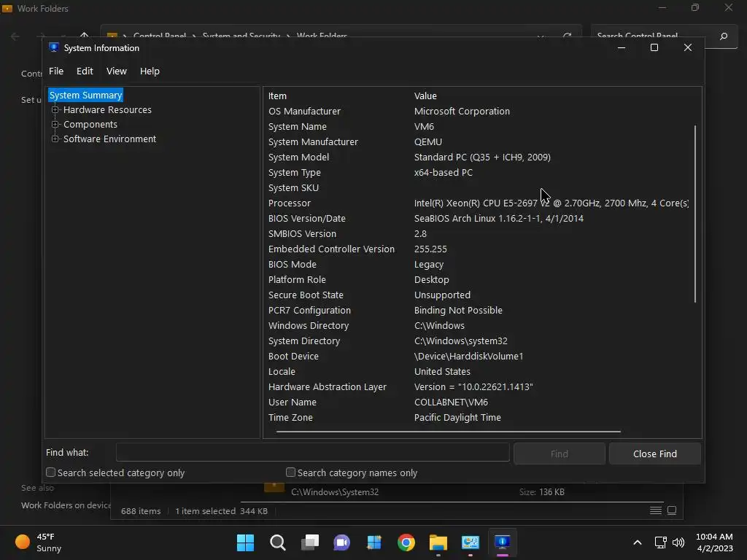
Task: Select Software Environment tree label
Action: point(109,139)
